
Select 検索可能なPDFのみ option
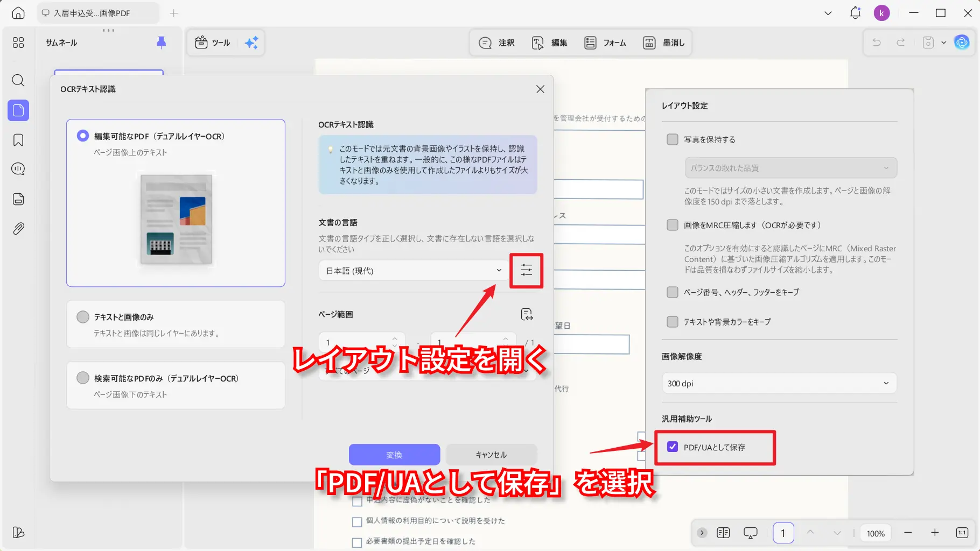click(176, 386)
